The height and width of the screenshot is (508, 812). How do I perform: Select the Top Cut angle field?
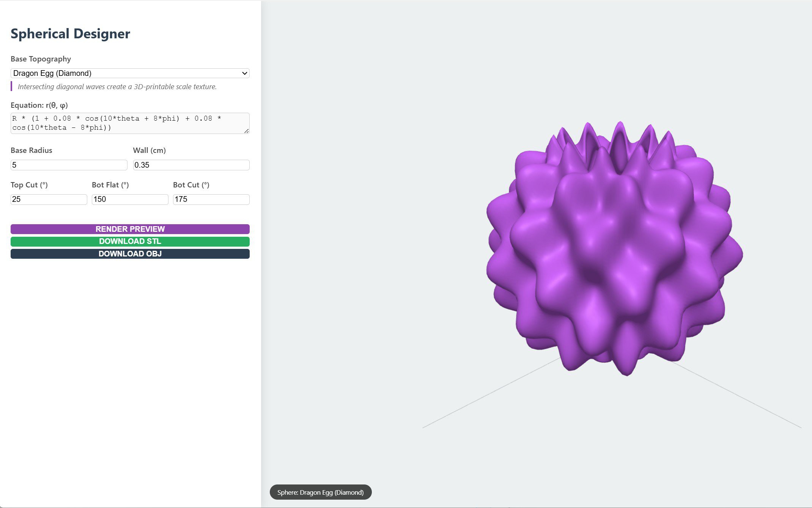[x=49, y=200]
